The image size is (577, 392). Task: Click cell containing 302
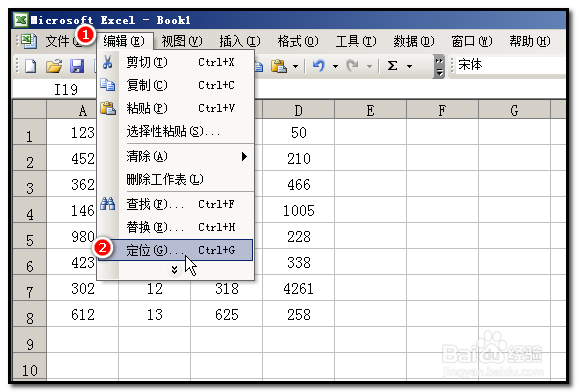pyautogui.click(x=83, y=288)
